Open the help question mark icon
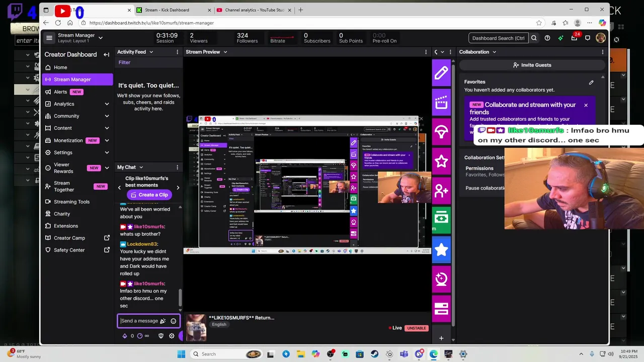 [547, 38]
